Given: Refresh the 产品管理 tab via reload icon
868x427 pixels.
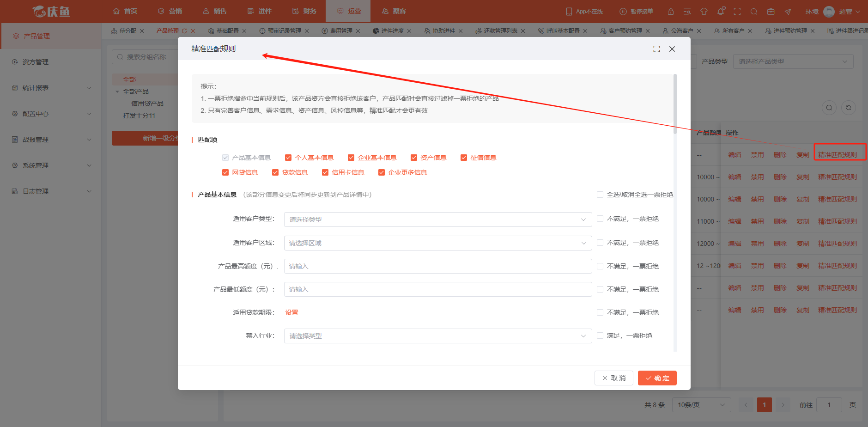Looking at the screenshot, I should [x=184, y=31].
